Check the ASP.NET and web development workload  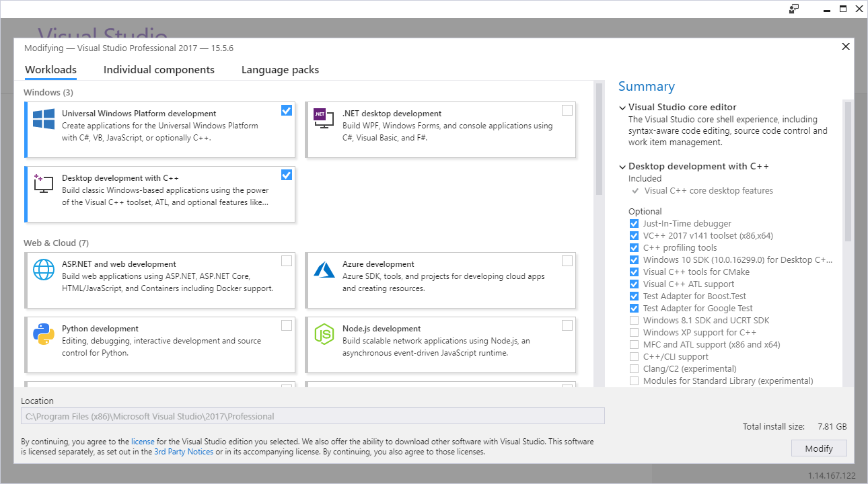pyautogui.click(x=287, y=261)
